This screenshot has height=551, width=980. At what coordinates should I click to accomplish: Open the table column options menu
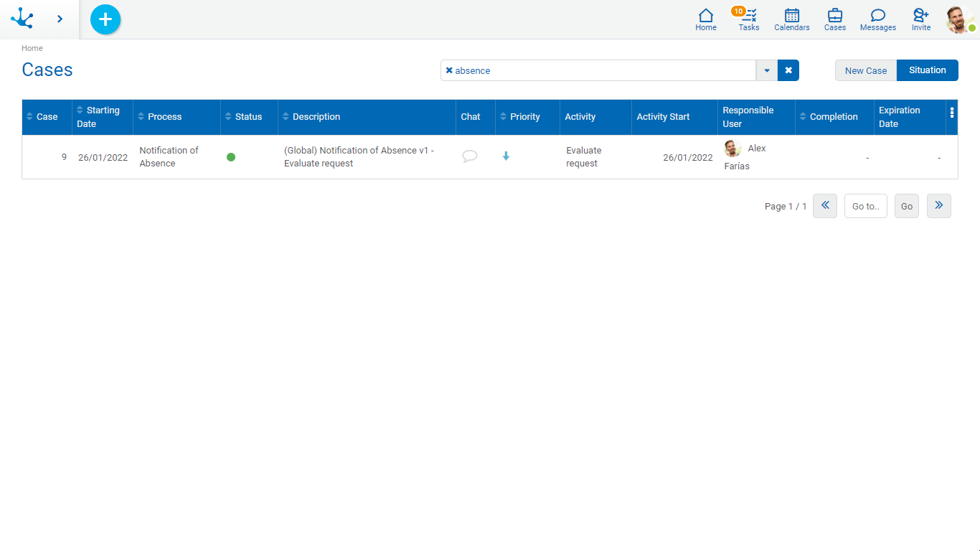[952, 113]
